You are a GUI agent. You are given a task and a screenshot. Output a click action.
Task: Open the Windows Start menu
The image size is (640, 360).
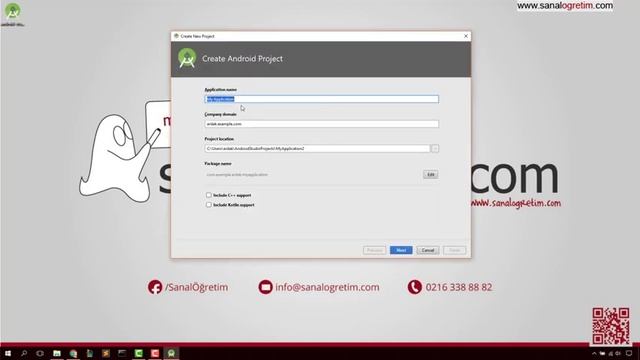pyautogui.click(x=8, y=353)
